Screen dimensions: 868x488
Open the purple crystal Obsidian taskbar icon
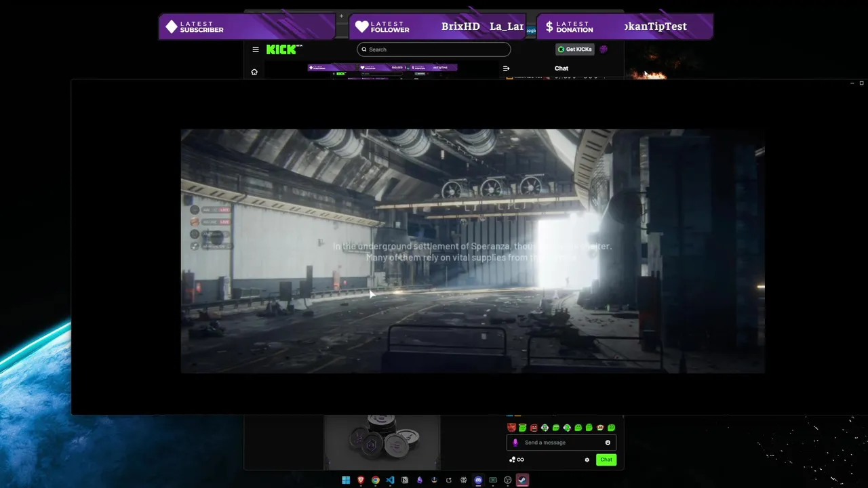click(419, 480)
